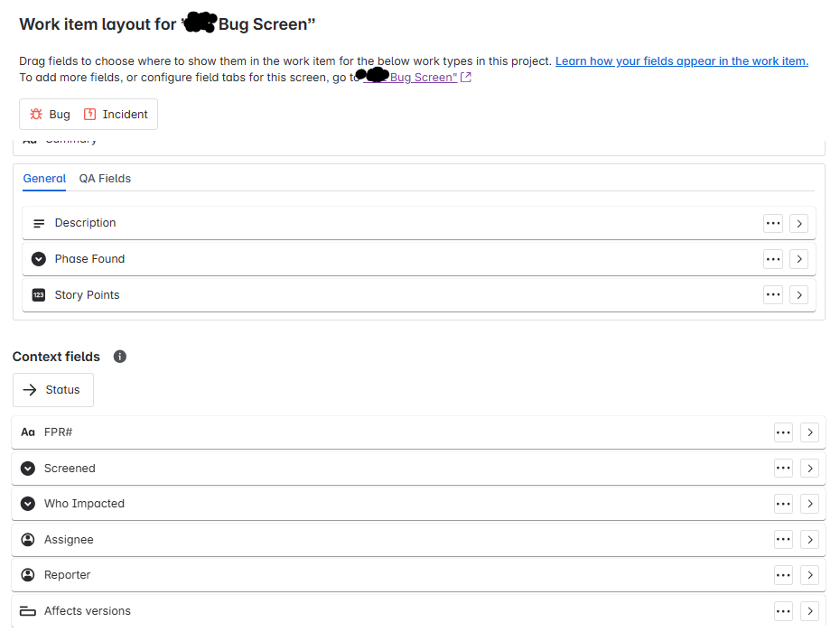Open more options for Description field

click(x=773, y=223)
